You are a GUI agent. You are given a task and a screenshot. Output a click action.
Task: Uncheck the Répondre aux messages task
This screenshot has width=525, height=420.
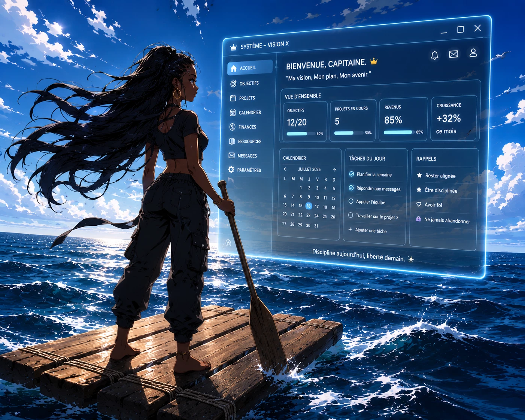(x=351, y=188)
